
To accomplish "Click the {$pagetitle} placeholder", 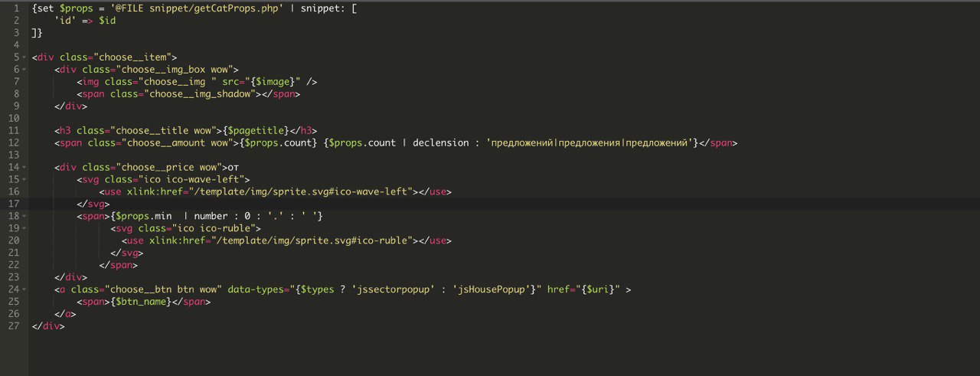I will 256,131.
